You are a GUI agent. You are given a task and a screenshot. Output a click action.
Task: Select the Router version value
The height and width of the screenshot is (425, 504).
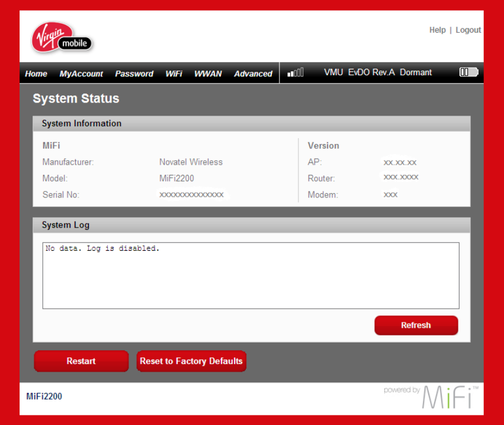[401, 177]
